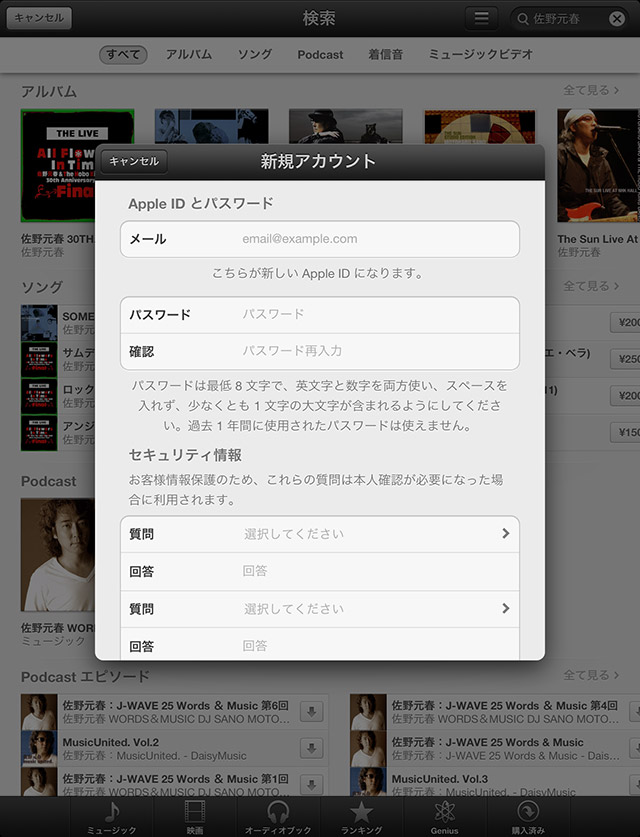Image resolution: width=640 pixels, height=837 pixels.
Task: Open the ランキング star tab
Action: pos(361,817)
